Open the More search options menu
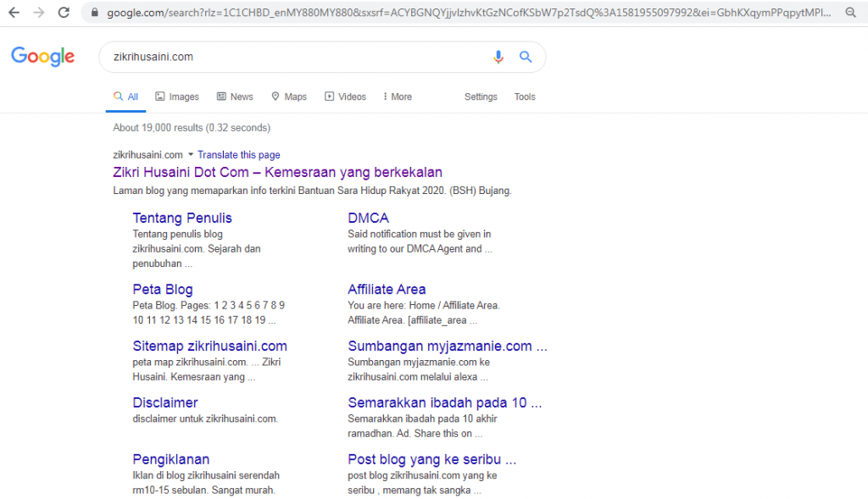868x499 pixels. tap(397, 97)
